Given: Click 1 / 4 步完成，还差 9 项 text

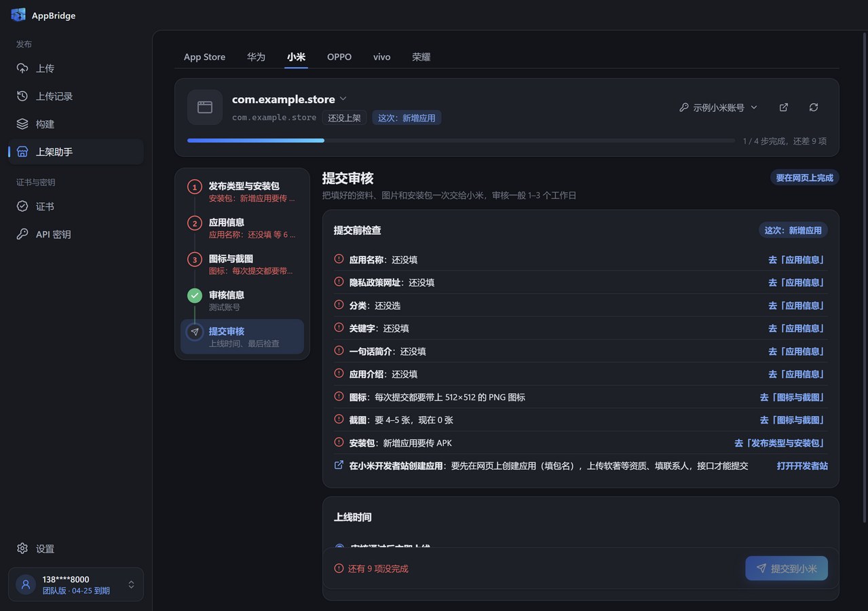Looking at the screenshot, I should [785, 141].
